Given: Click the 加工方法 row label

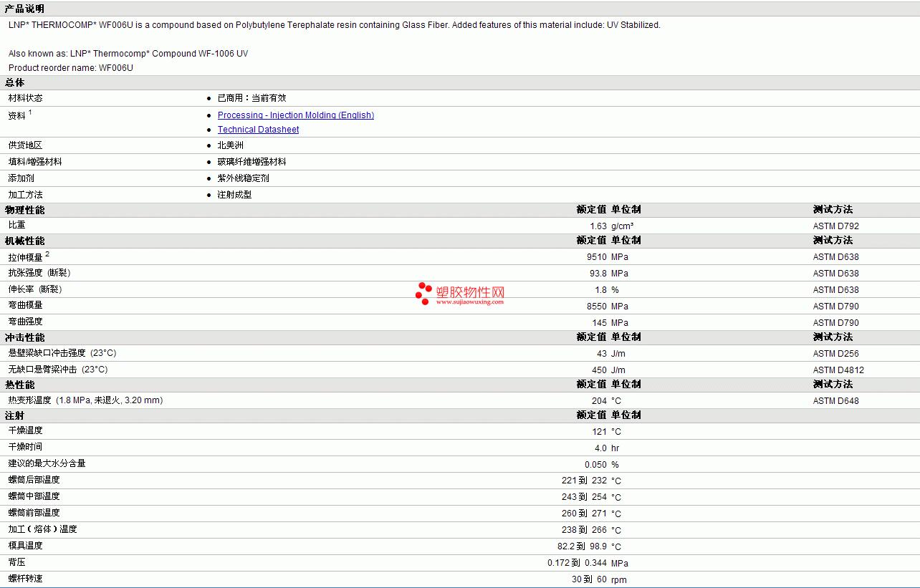Looking at the screenshot, I should click(25, 195).
